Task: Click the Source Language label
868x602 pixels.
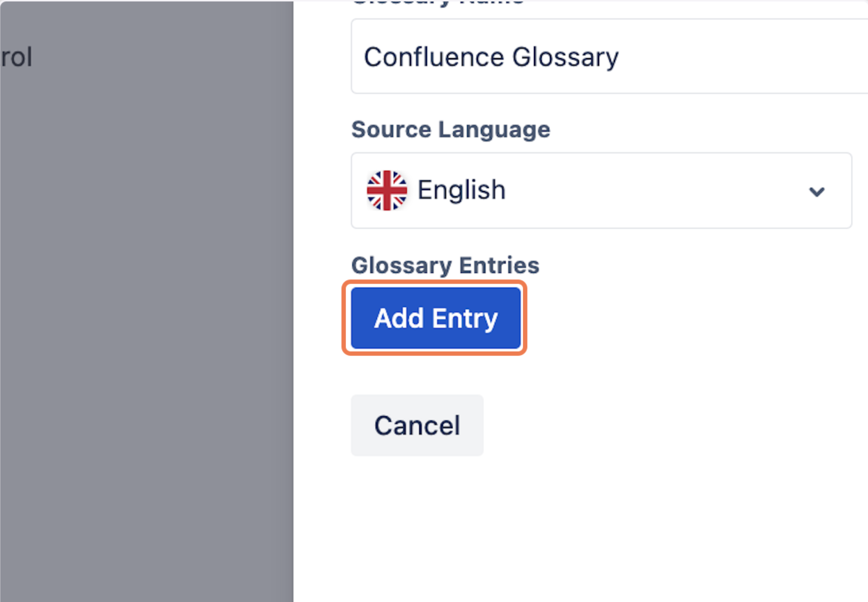Action: pos(451,130)
